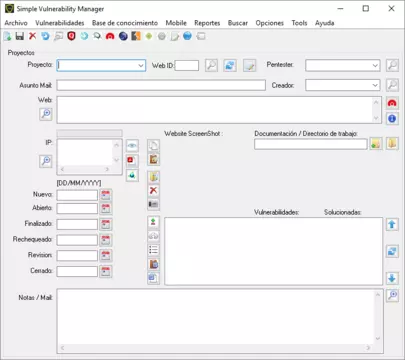
Task: Open the Base de conocimiento menu
Action: pos(125,23)
